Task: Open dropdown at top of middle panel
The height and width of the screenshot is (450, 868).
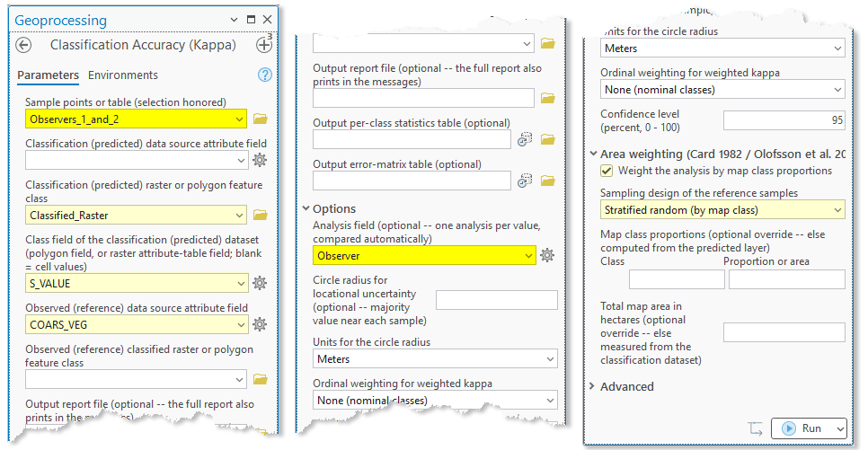Action: (x=527, y=43)
